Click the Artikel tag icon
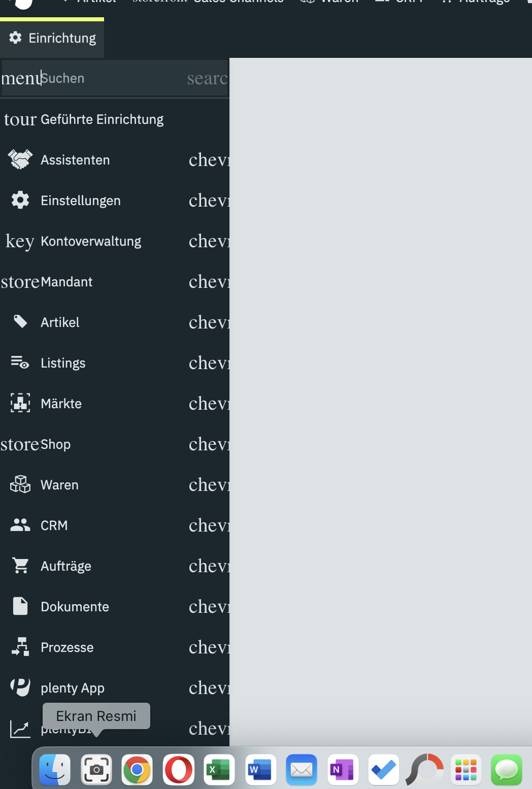Image resolution: width=532 pixels, height=789 pixels. 20,322
